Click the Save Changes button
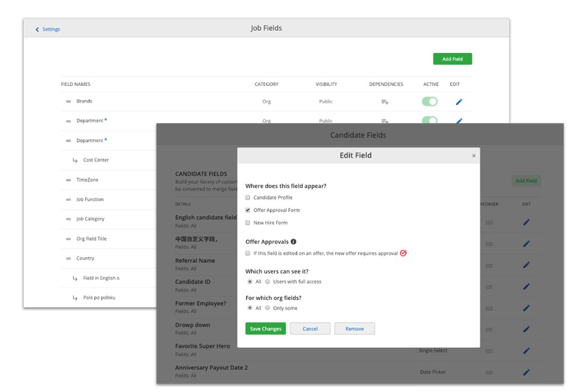 (265, 329)
